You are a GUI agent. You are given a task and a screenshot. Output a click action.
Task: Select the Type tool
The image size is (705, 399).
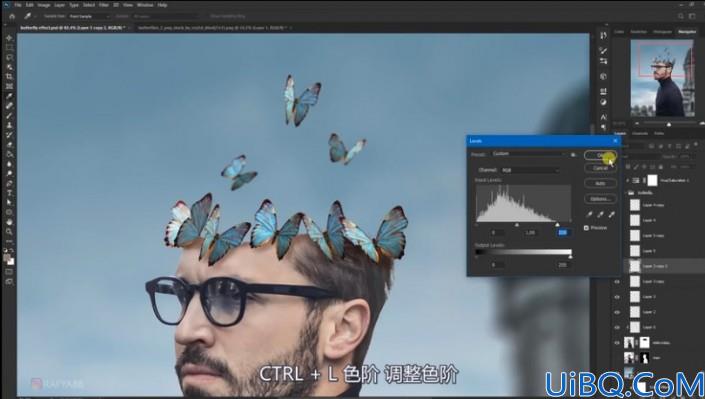(x=9, y=193)
